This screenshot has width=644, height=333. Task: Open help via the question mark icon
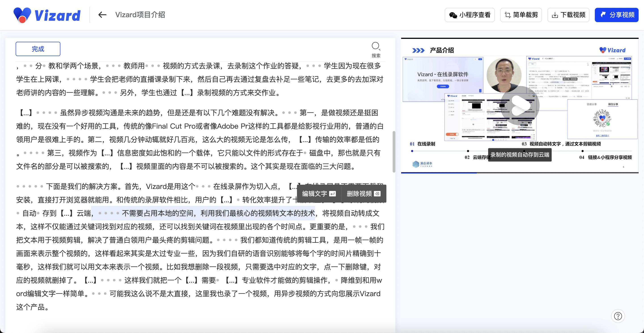coord(618,316)
